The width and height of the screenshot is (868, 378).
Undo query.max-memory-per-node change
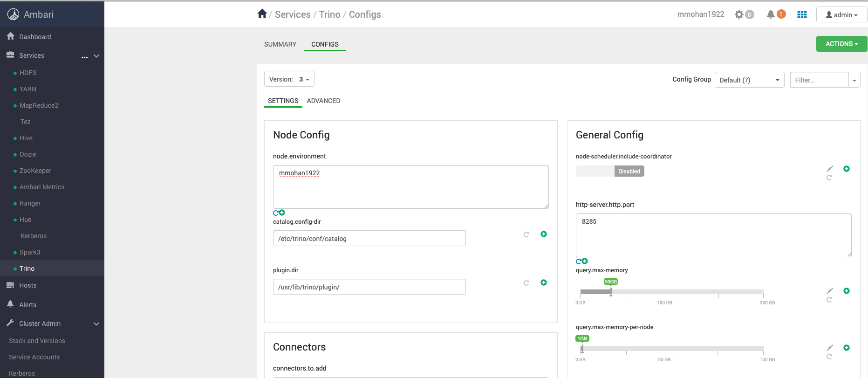pyautogui.click(x=829, y=357)
